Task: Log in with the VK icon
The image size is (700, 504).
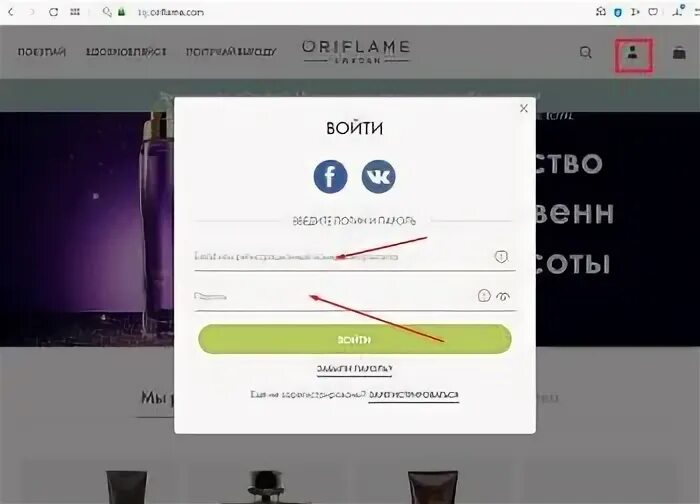Action: point(378,177)
